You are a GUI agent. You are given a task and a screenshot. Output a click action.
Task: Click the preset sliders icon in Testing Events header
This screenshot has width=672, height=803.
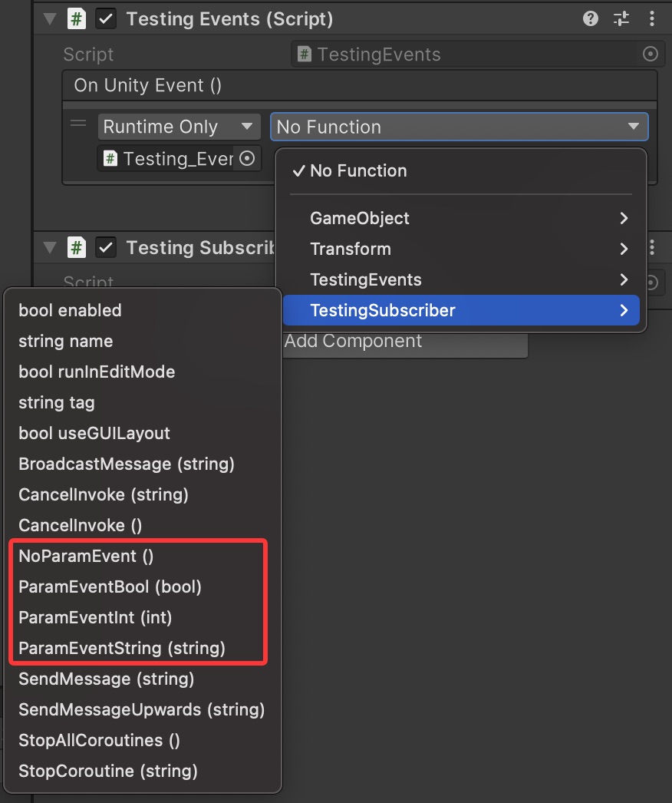point(621,19)
